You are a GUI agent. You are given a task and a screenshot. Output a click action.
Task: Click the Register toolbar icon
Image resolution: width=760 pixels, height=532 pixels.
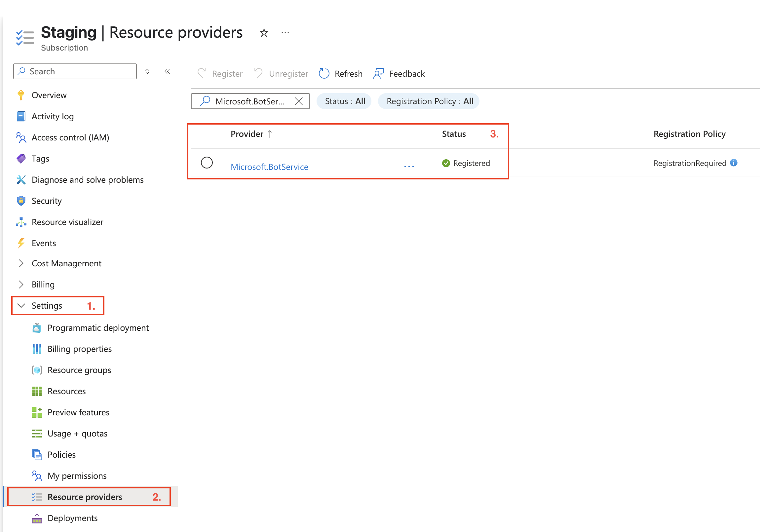[202, 73]
